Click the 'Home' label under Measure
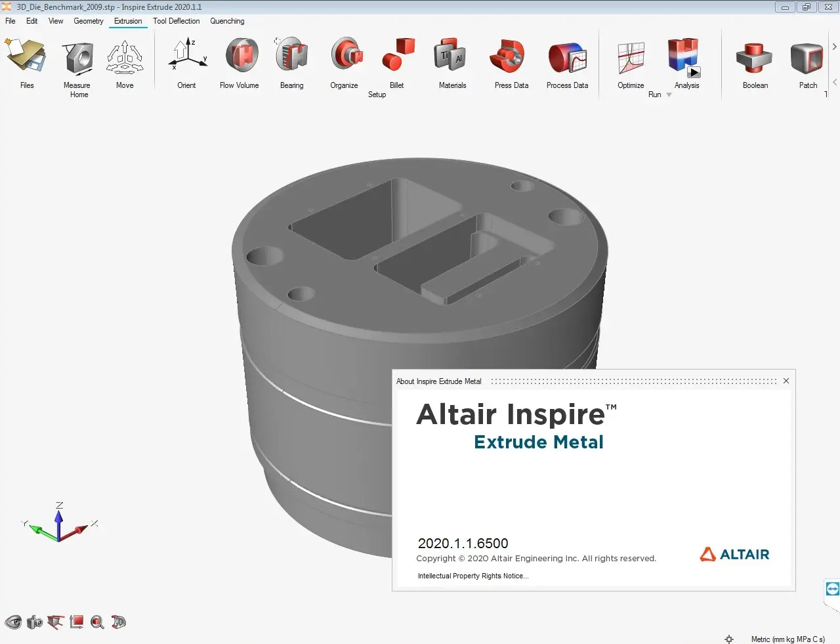Viewport: 840px width, 644px height. (x=79, y=95)
